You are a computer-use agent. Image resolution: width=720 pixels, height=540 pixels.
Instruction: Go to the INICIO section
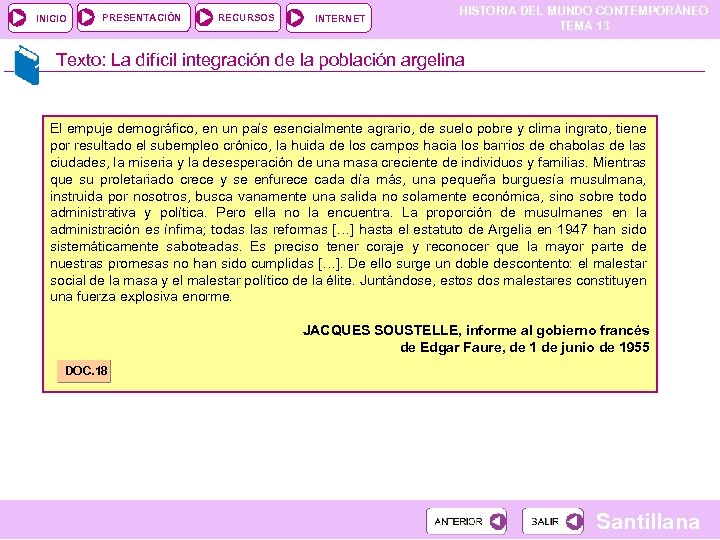click(x=40, y=18)
